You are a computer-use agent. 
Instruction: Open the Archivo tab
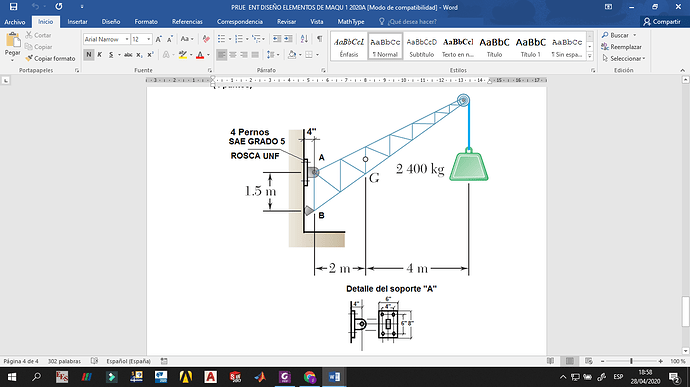15,22
